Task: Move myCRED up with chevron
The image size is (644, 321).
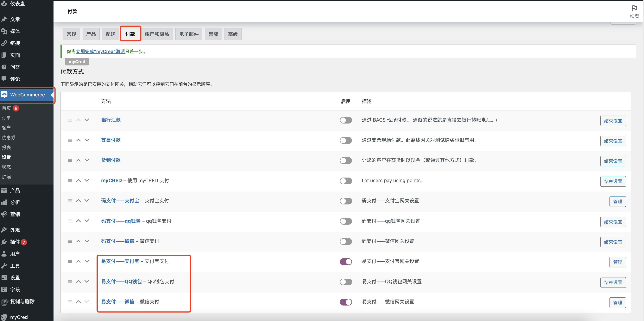Action: [x=79, y=180]
